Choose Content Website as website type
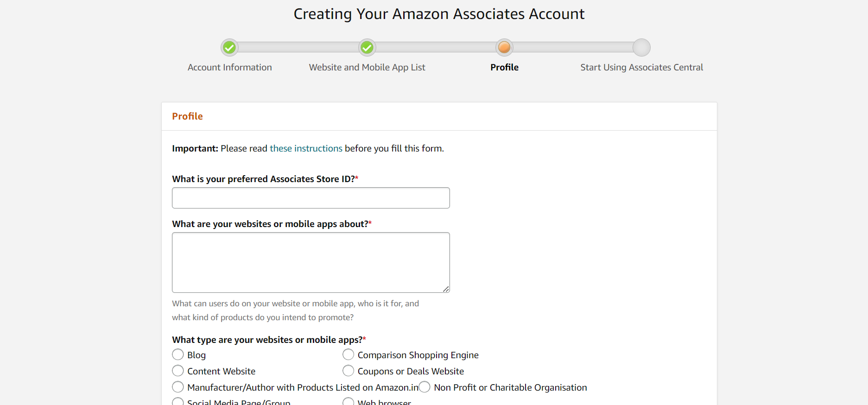Image resolution: width=868 pixels, height=405 pixels. 177,371
